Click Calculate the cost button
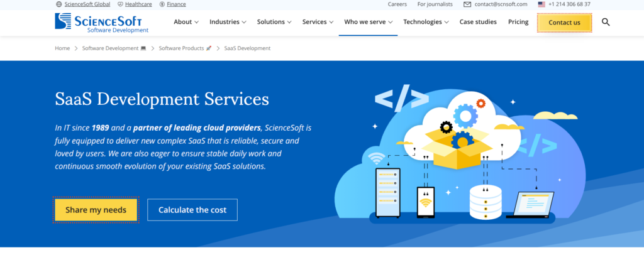The image size is (644, 255). click(x=192, y=210)
